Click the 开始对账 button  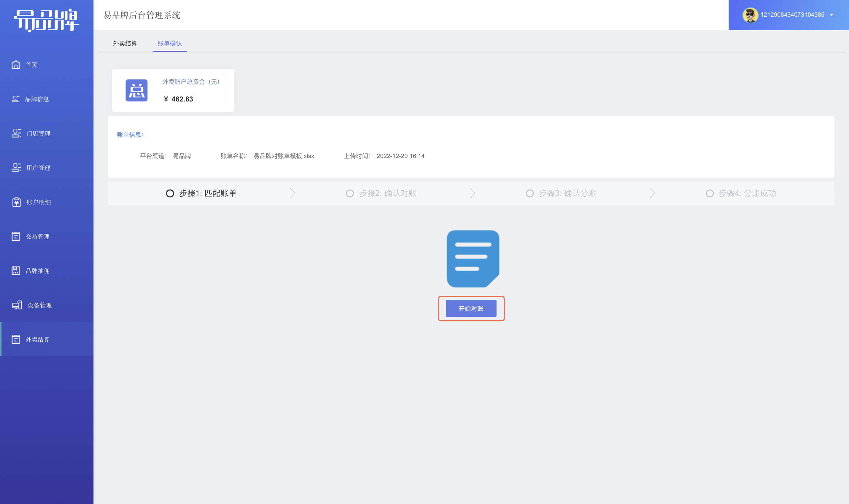tap(471, 308)
